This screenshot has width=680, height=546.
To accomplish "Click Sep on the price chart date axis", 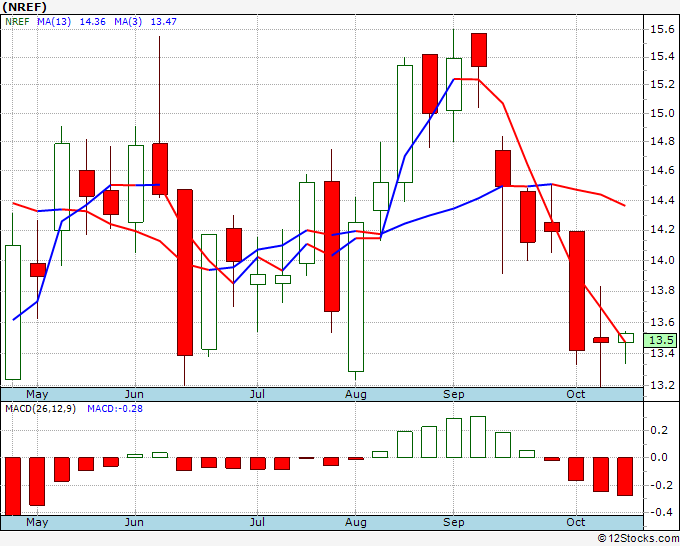I will coord(454,394).
